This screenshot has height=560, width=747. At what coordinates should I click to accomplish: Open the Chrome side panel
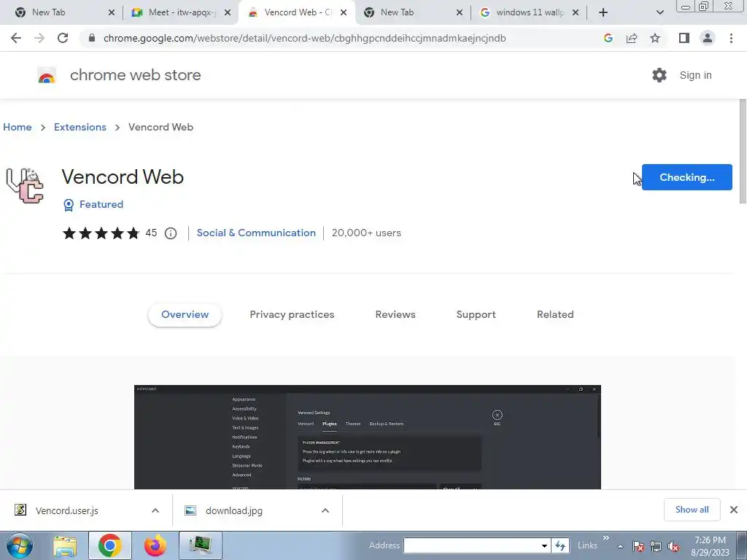(684, 38)
